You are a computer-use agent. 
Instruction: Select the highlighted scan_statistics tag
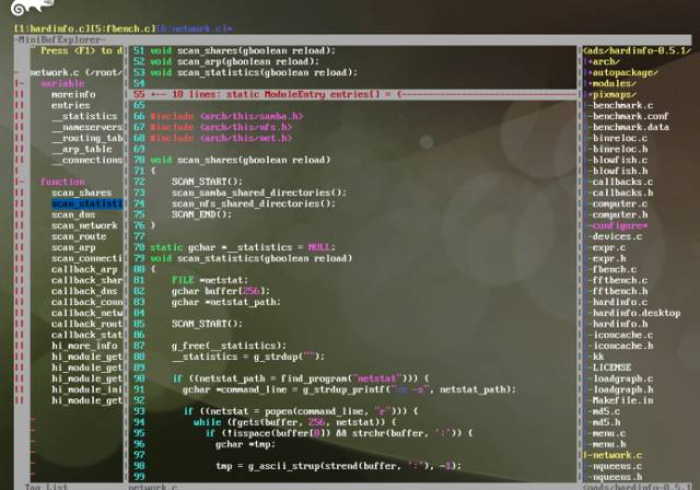pos(86,203)
